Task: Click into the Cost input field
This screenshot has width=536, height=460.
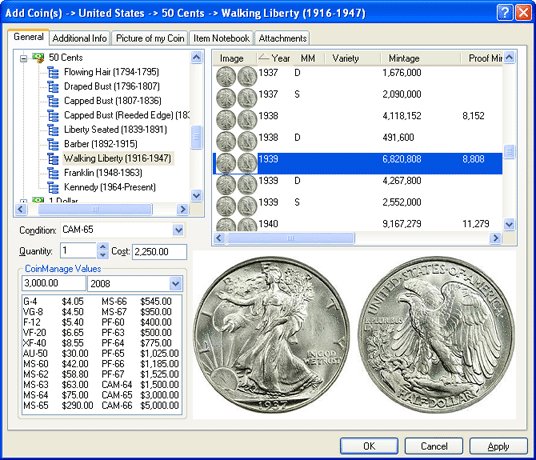Action: 159,252
